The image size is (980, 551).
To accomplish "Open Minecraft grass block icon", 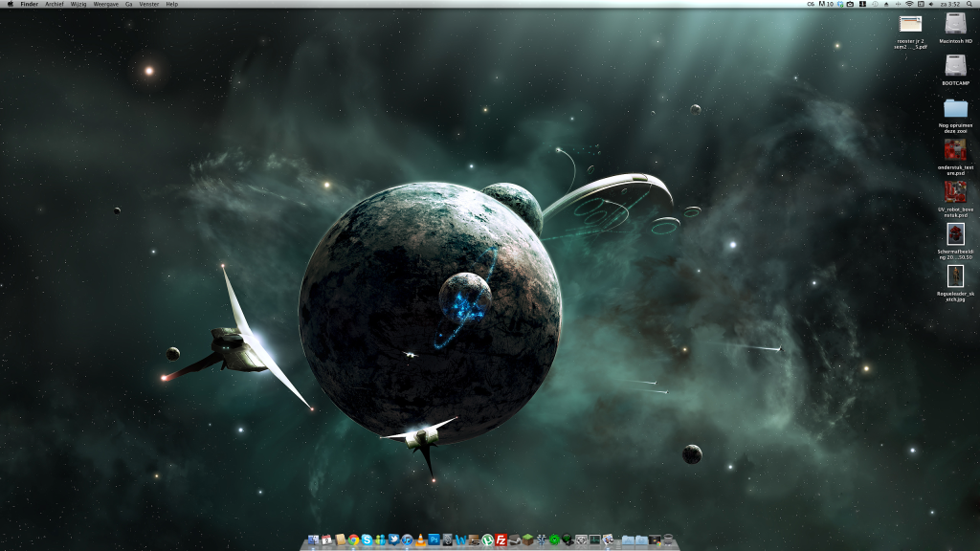I will tap(527, 540).
